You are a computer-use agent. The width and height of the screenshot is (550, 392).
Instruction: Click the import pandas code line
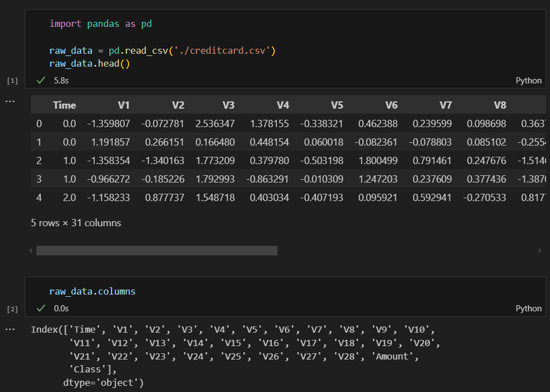click(x=101, y=24)
